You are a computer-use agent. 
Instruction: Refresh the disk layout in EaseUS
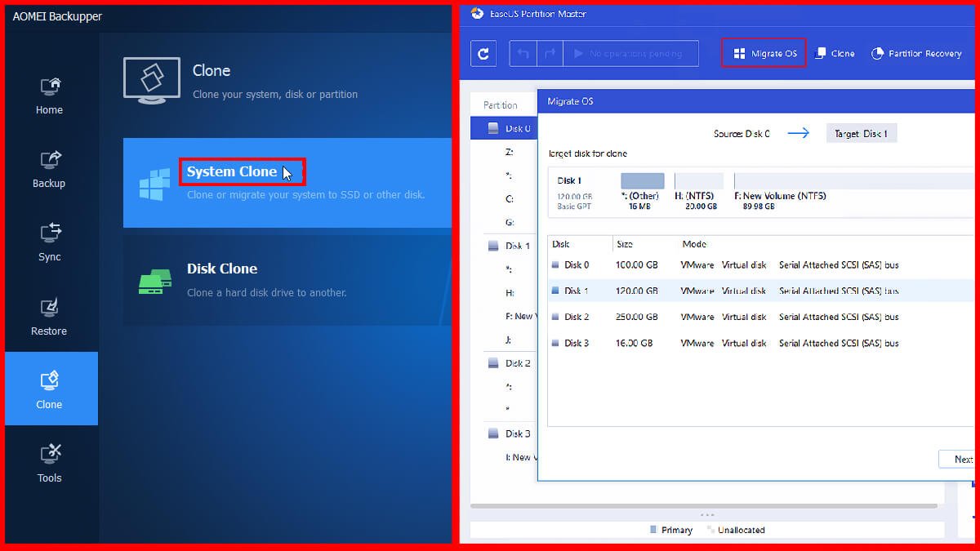(x=483, y=52)
